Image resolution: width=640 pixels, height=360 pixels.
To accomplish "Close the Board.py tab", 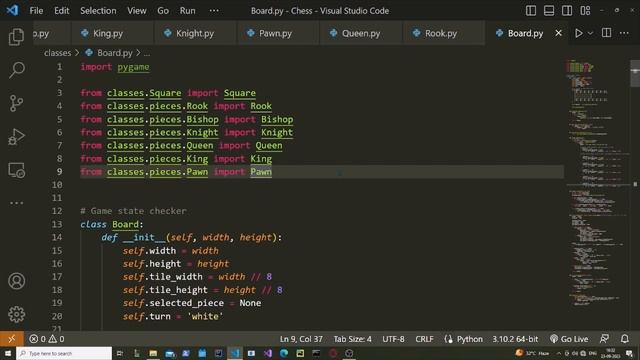I will 558,33.
